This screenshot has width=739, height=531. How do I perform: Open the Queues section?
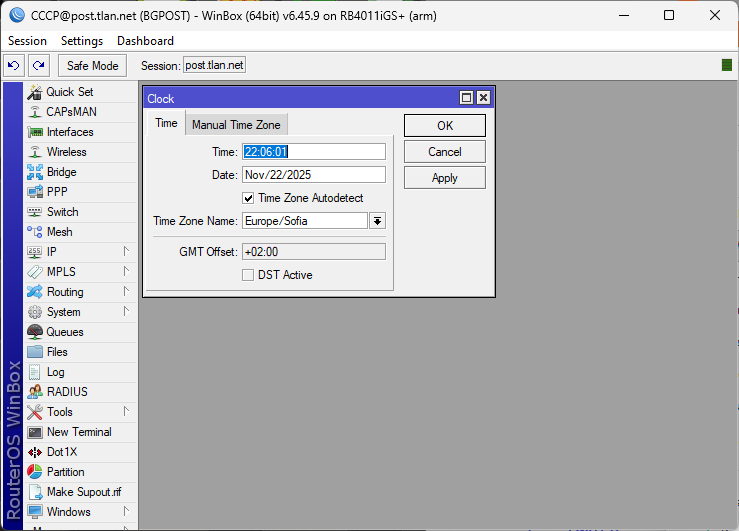(64, 332)
